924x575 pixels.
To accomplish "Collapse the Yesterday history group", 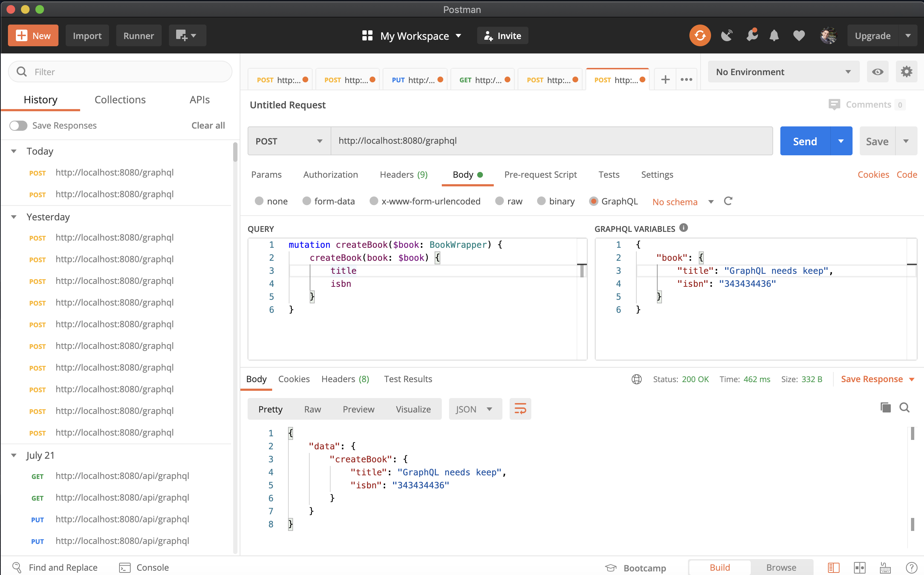I will coord(14,217).
